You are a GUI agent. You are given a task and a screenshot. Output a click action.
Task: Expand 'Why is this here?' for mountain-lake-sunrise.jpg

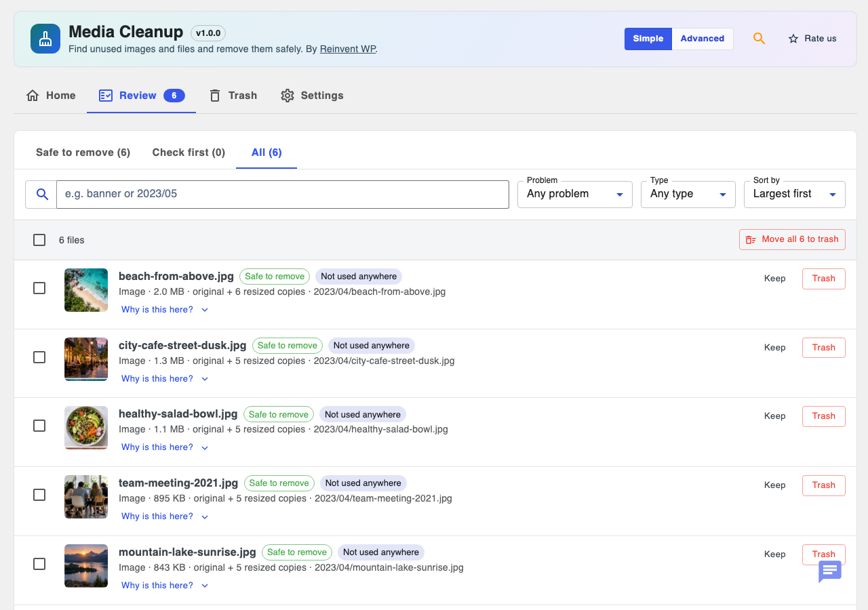point(165,586)
